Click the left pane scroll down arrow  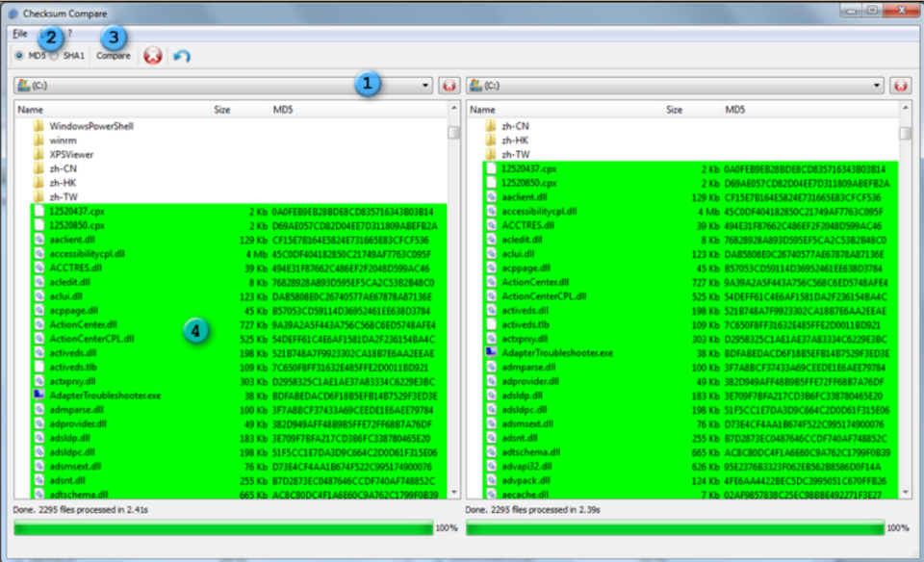(453, 492)
